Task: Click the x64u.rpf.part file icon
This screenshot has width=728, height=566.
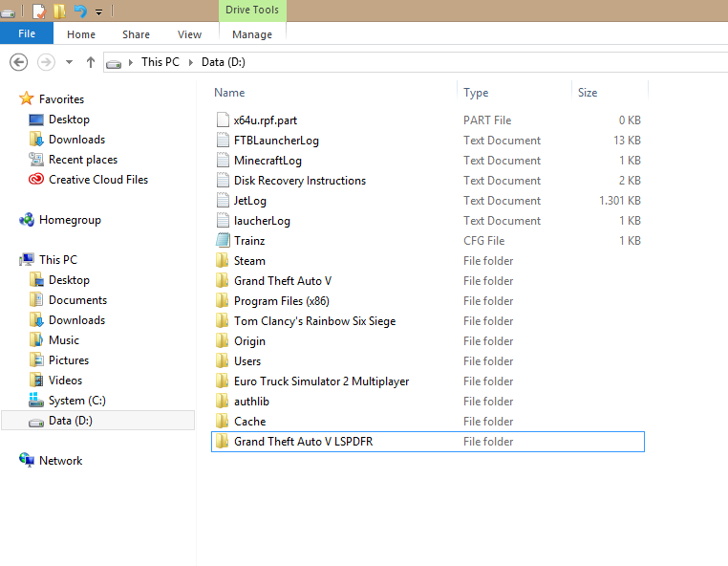Action: [223, 120]
